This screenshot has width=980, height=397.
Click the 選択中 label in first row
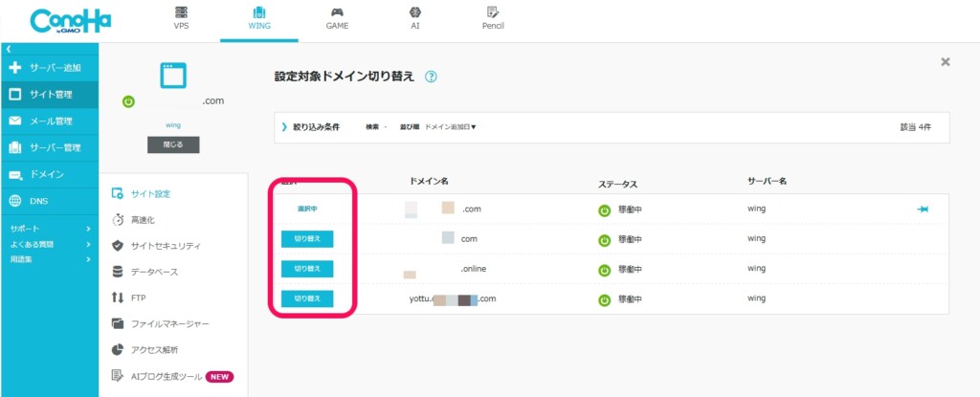tap(307, 209)
